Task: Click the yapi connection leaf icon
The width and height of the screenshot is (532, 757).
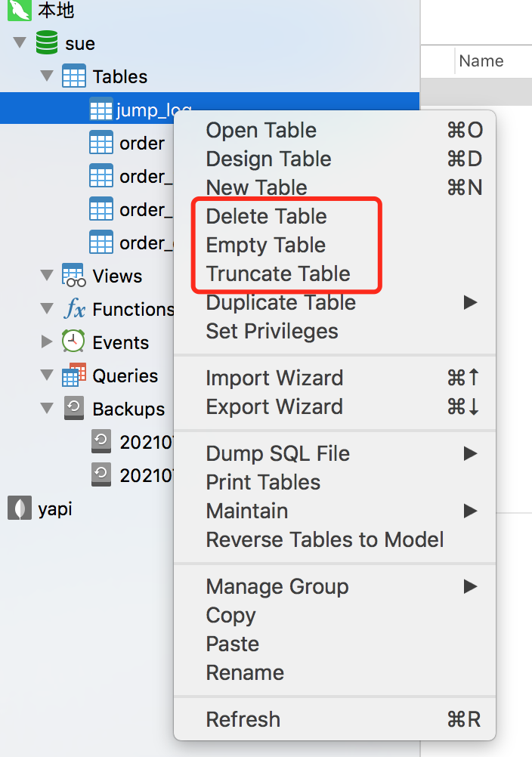Action: coord(15,508)
